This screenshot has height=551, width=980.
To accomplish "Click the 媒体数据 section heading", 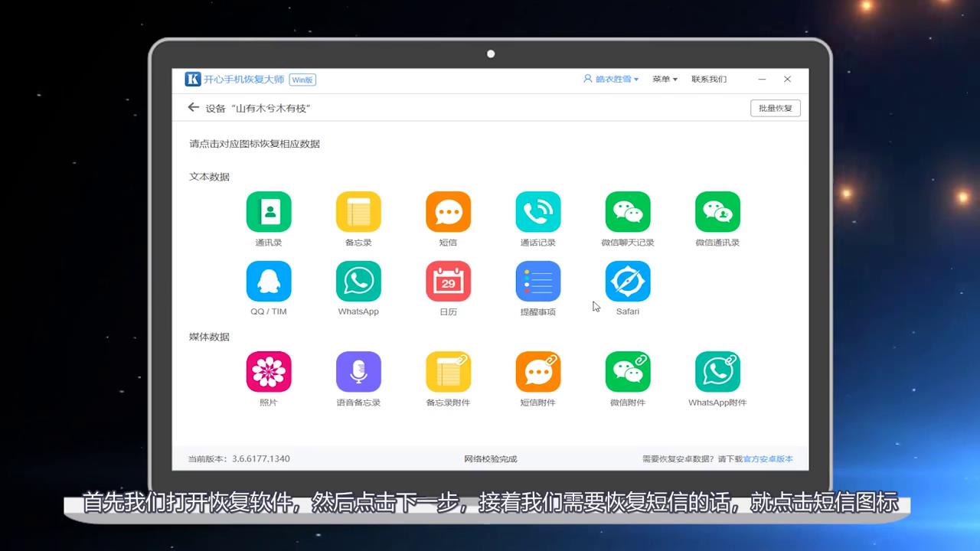I will click(209, 337).
